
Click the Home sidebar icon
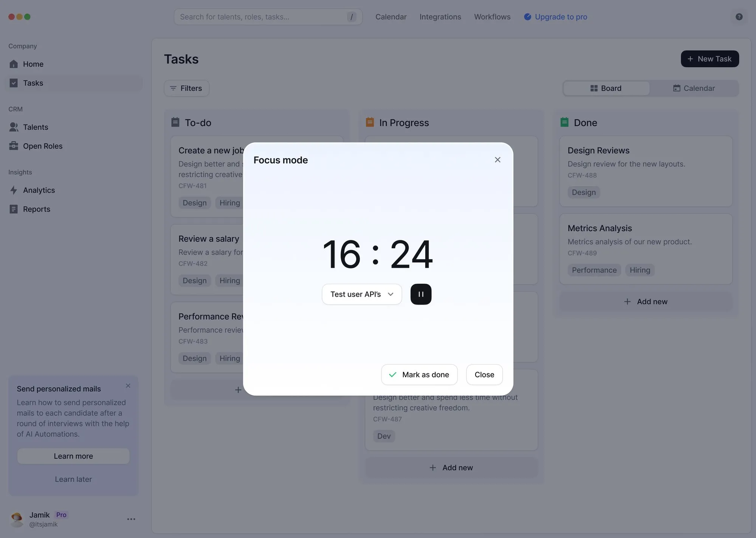[14, 64]
